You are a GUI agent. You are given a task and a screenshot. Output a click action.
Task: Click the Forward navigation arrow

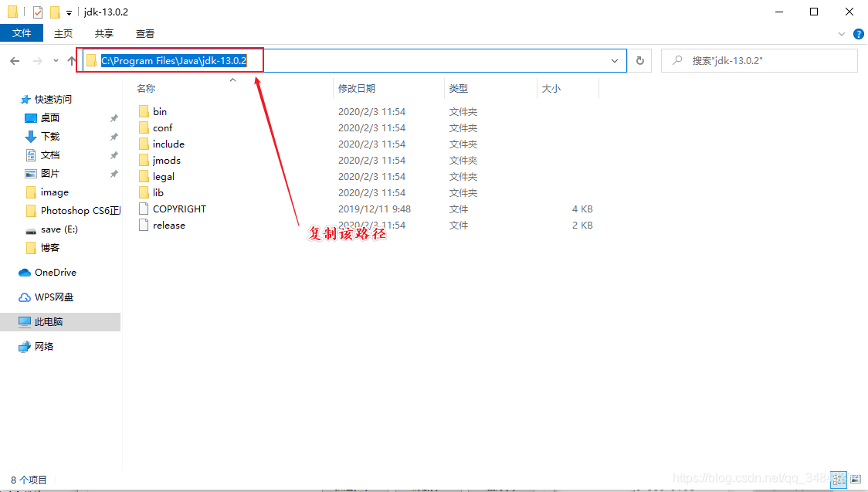[x=37, y=61]
